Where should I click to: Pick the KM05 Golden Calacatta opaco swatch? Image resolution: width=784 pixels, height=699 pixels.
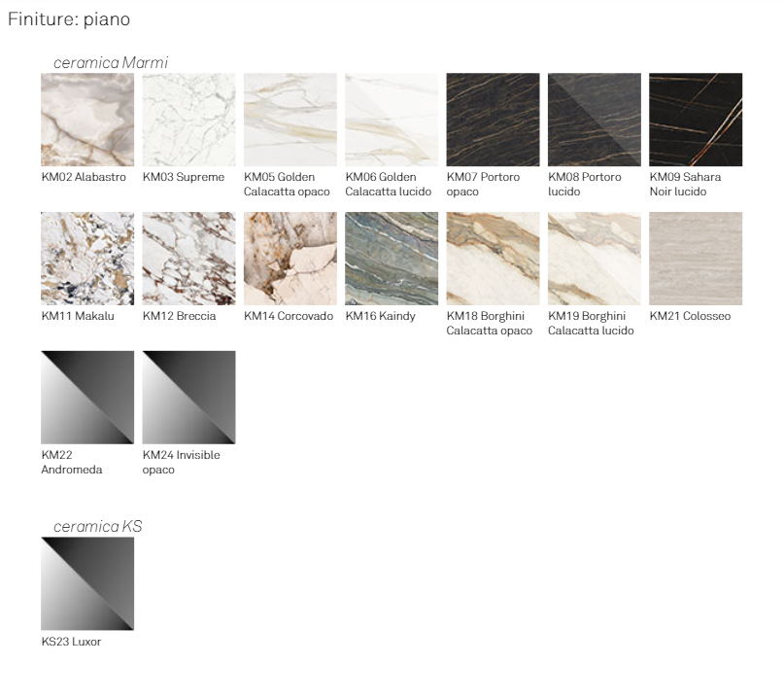point(290,120)
